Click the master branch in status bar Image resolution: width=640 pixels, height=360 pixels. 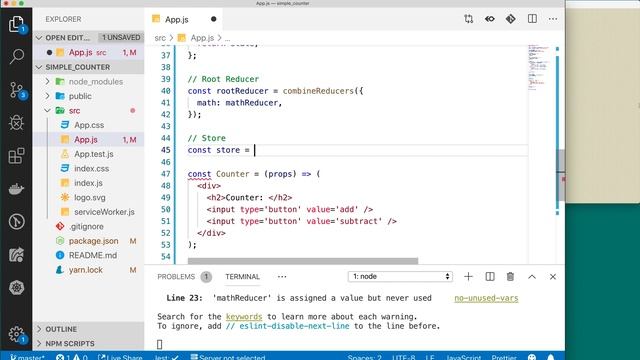pyautogui.click(x=27, y=357)
